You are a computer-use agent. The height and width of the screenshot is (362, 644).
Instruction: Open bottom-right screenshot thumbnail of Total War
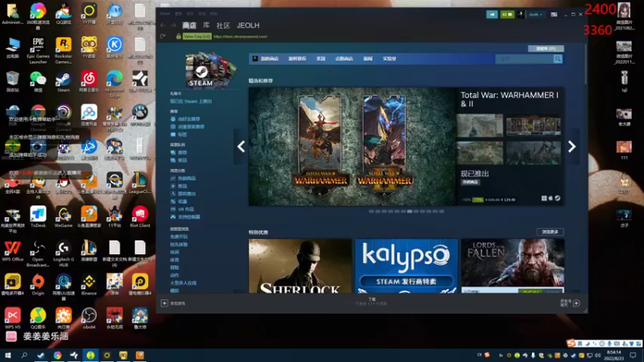point(533,153)
